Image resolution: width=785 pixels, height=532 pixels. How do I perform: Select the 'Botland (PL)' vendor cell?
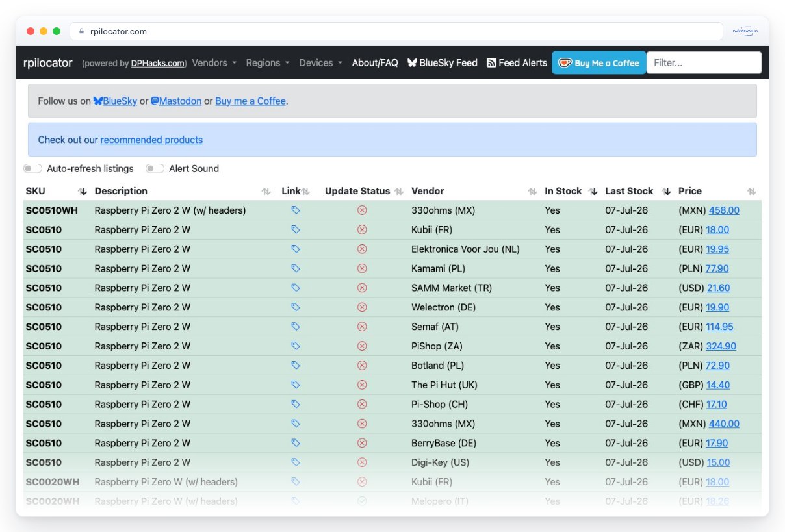(x=437, y=366)
